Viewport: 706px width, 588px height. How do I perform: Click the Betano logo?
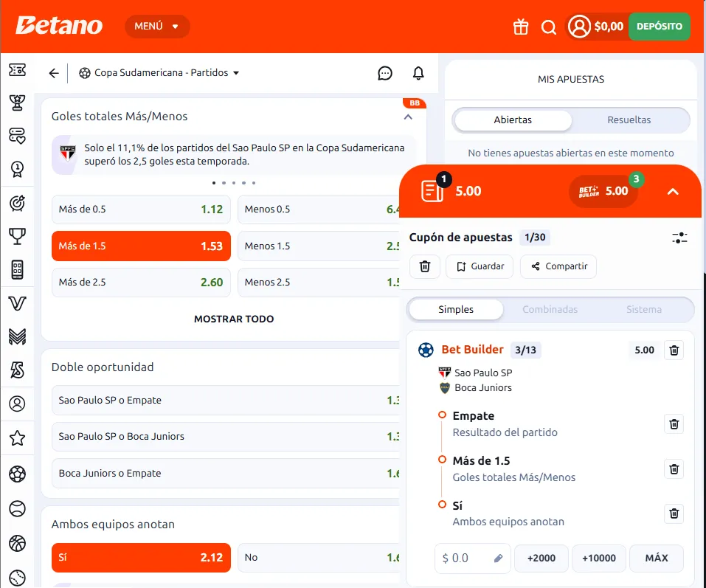coord(59,26)
